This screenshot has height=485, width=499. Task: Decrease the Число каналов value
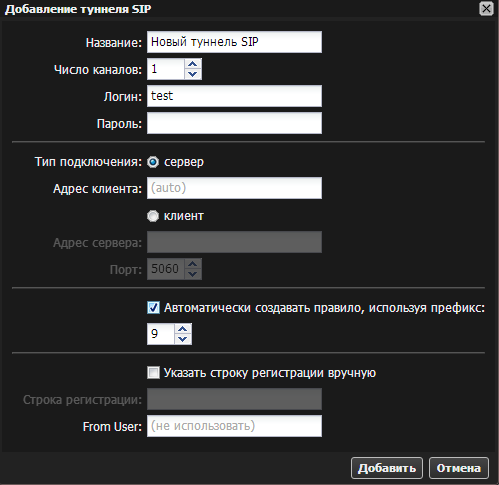193,74
